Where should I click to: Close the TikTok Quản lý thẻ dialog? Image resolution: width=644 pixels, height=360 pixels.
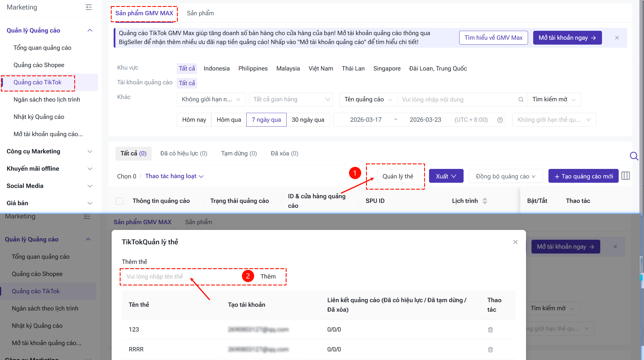tap(515, 242)
